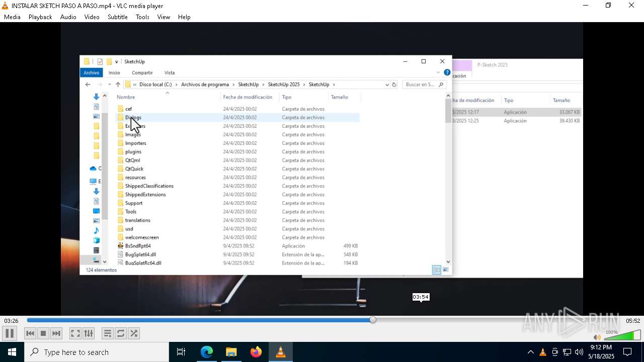The width and height of the screenshot is (644, 362).
Task: Click the blue help icon in Explorer
Action: [447, 73]
